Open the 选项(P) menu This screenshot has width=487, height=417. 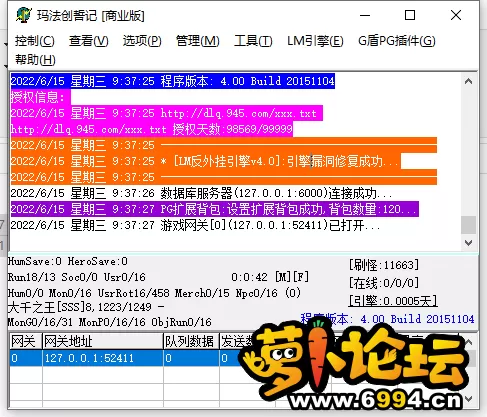[x=142, y=41]
